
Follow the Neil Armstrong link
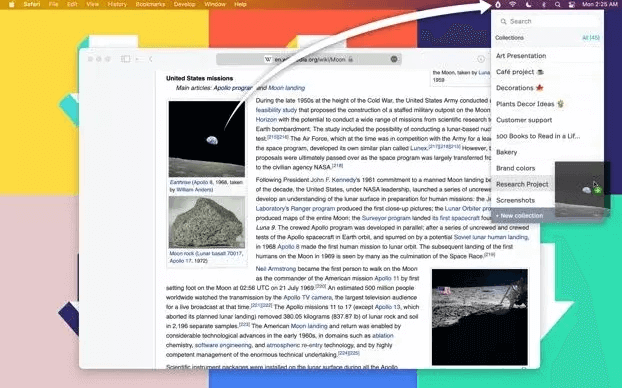[x=276, y=269]
